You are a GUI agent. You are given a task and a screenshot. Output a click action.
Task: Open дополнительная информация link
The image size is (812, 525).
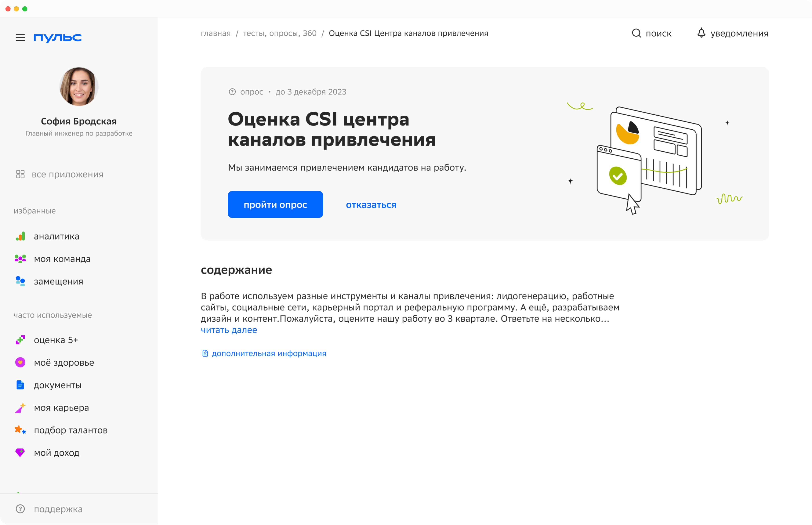(269, 353)
